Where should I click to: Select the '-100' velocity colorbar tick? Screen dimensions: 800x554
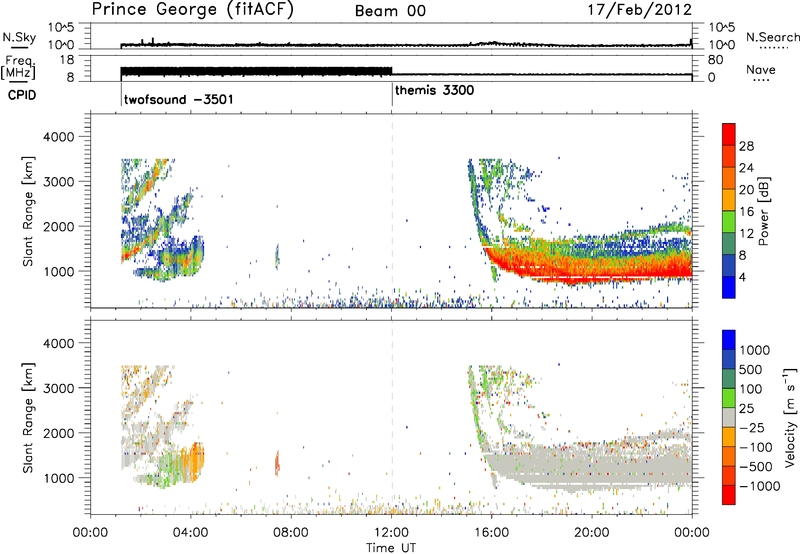click(x=755, y=447)
